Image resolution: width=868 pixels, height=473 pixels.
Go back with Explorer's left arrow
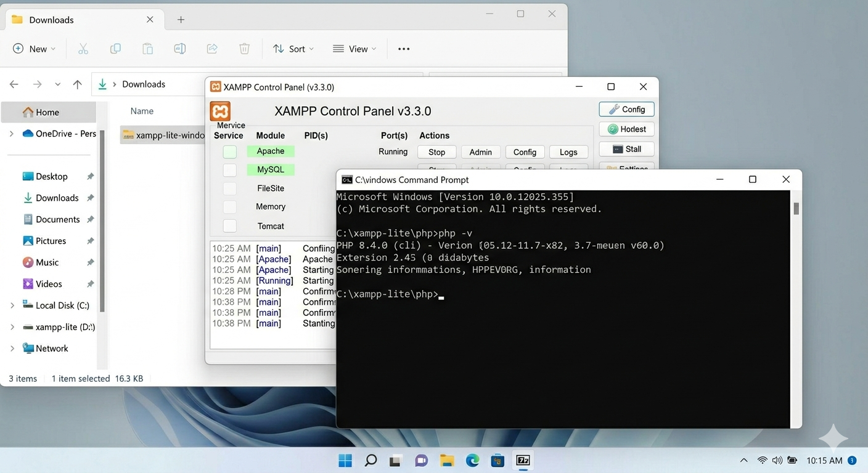pos(14,84)
